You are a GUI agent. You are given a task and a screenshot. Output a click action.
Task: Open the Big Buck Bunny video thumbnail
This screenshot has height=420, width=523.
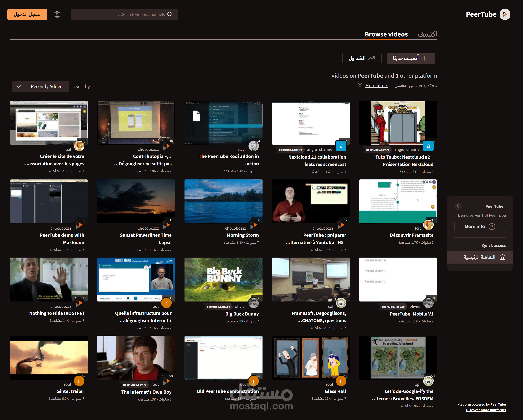[x=223, y=279]
